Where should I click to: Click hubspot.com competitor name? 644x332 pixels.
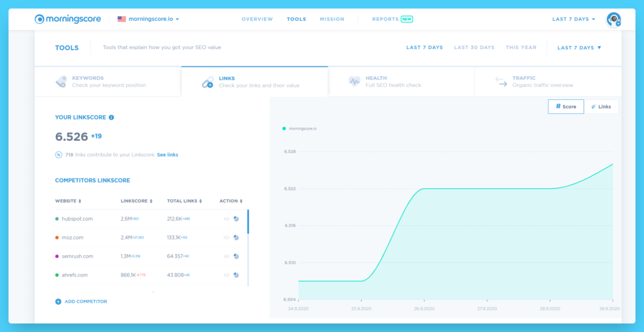77,219
